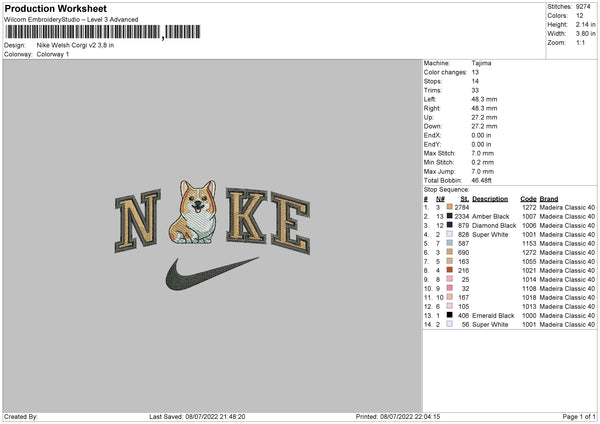Click the 'St.' column header
This screenshot has height=424, width=600.
[x=465, y=199]
